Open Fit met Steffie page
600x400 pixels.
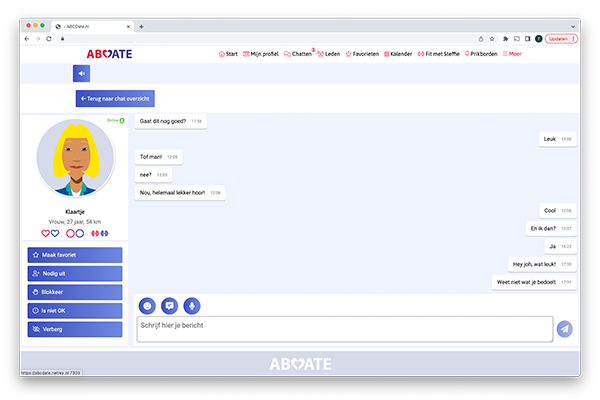[439, 54]
